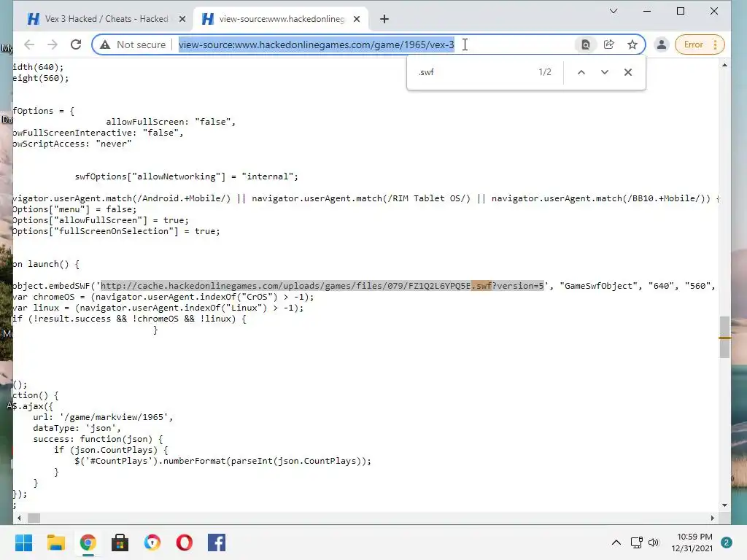
Task: Open a new browser tab
Action: click(x=384, y=19)
